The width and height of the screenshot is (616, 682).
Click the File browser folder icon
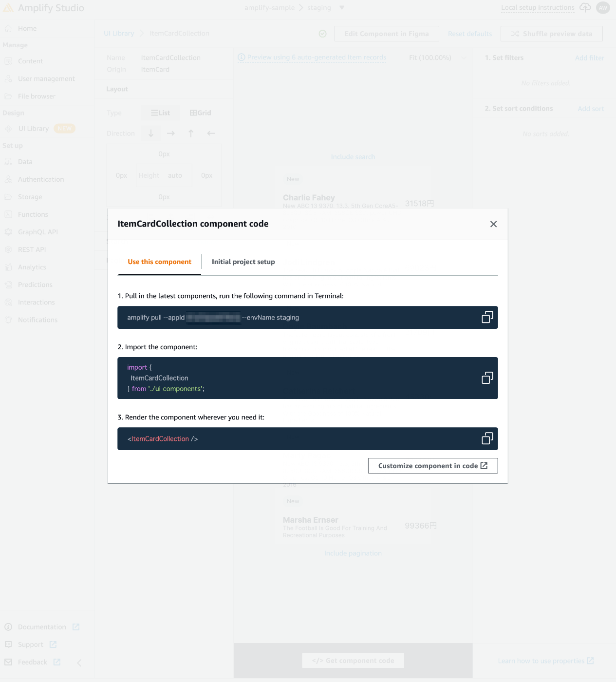[8, 96]
